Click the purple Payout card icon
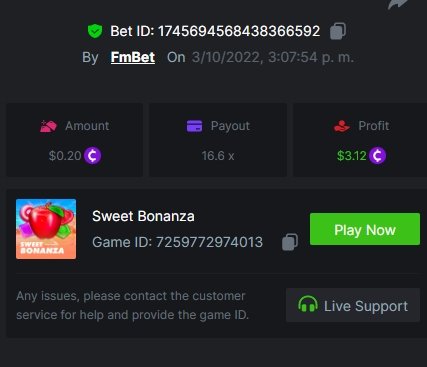Viewport: 427px width, 367px height. [194, 126]
